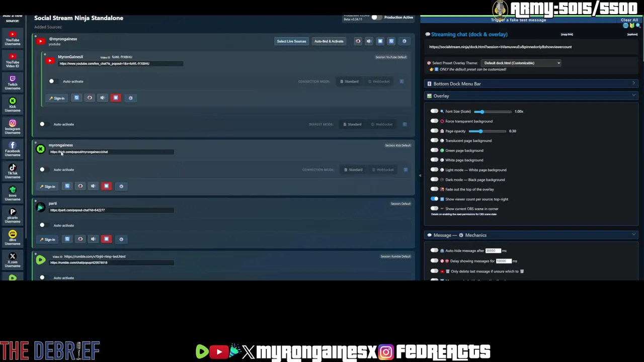Open gear settings for the parti source

click(x=121, y=239)
